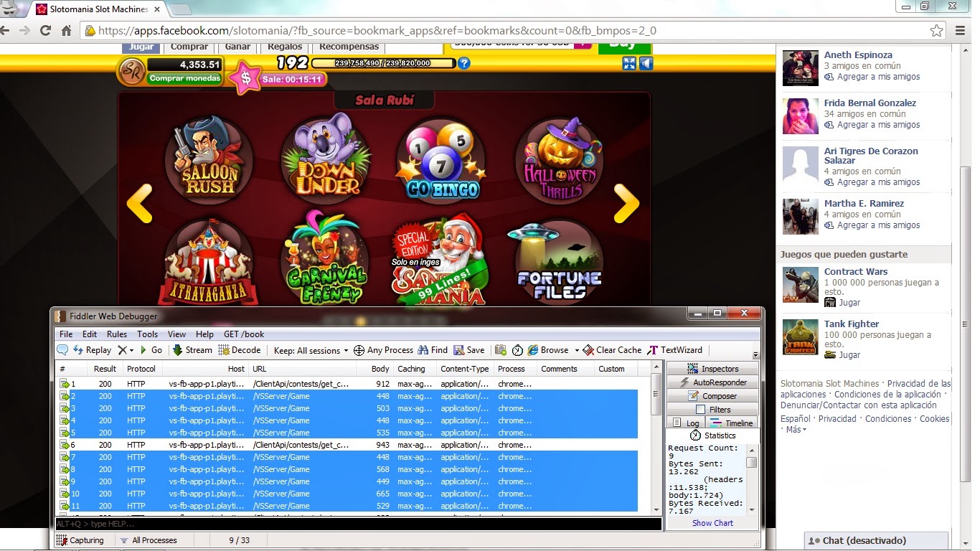Image resolution: width=980 pixels, height=551 pixels.
Task: Enable the Decode option in Fiddler toolbar
Action: click(240, 350)
